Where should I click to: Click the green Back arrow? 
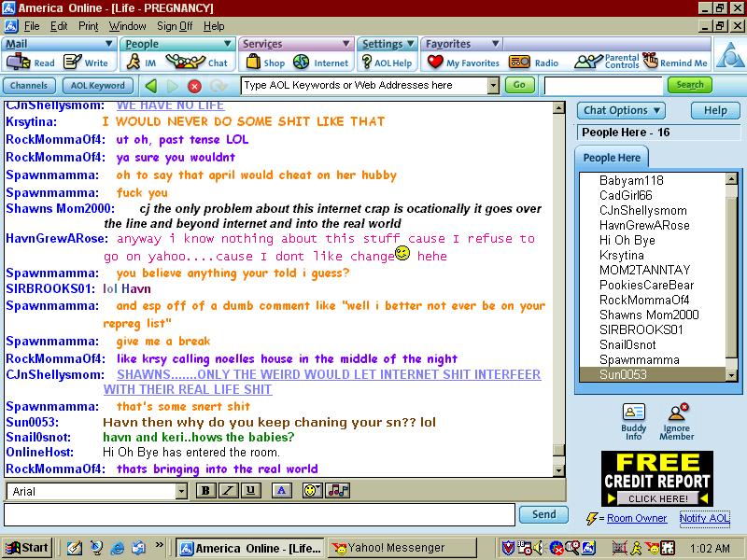(x=151, y=86)
